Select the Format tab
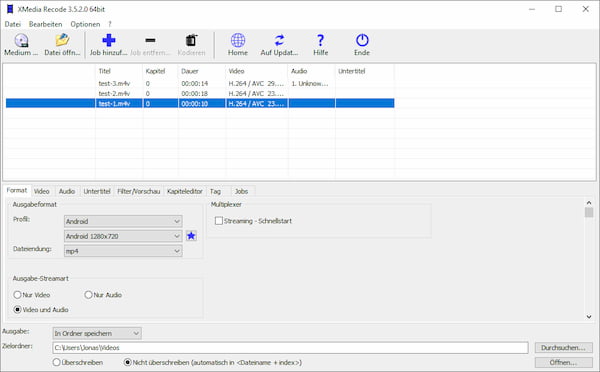This screenshot has width=600, height=372. pyautogui.click(x=17, y=190)
